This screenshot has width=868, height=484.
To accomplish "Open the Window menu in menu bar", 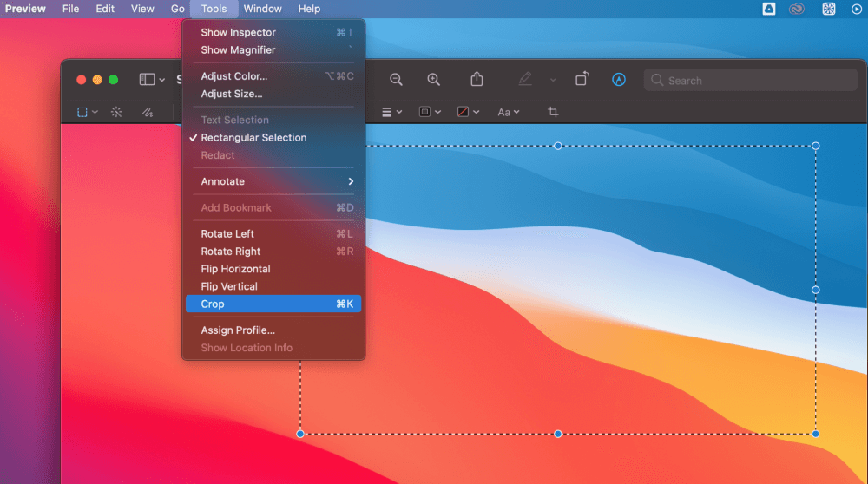I will [x=262, y=9].
